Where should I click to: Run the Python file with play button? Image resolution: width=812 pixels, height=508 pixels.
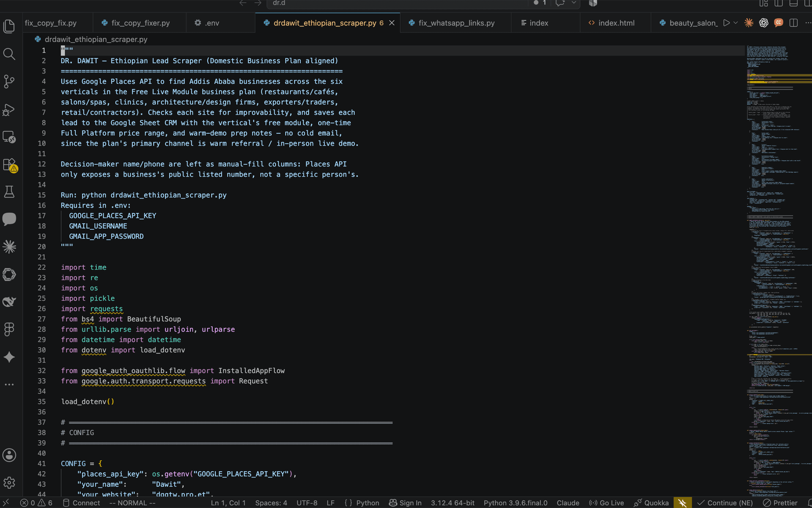pyautogui.click(x=727, y=23)
